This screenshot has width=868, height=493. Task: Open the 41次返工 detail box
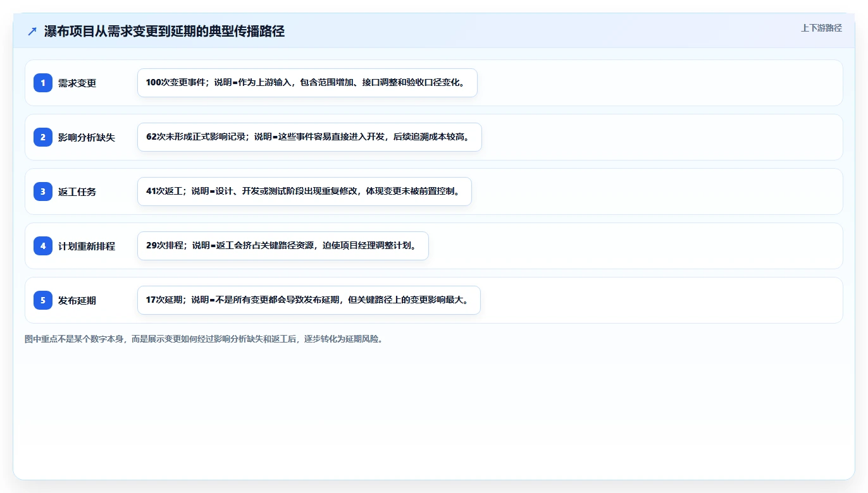[304, 192]
